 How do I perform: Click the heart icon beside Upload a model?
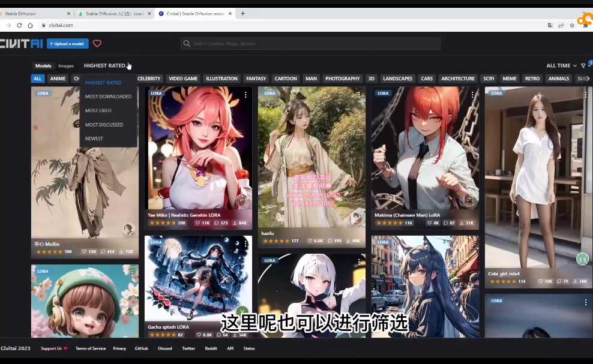[97, 43]
